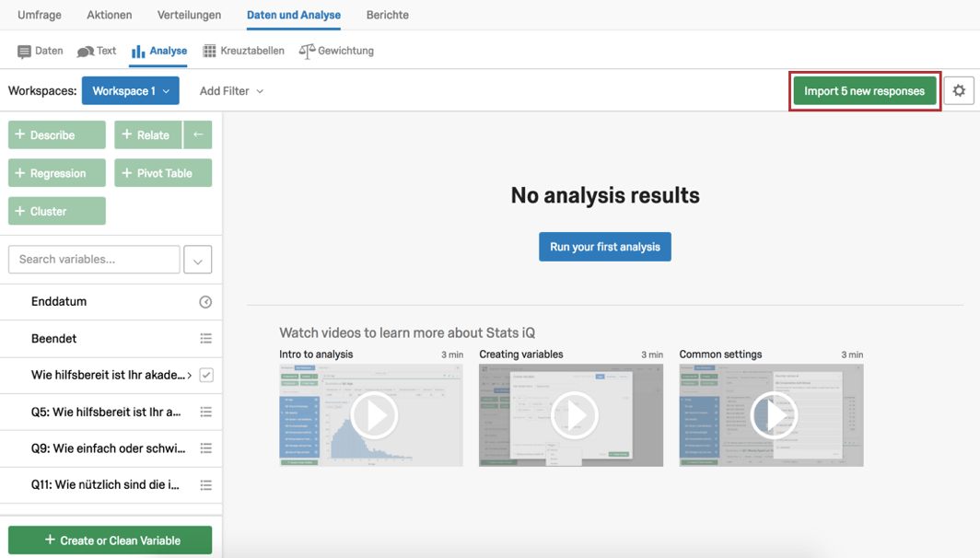Play the Creating variables video
Screen dimensions: 980x558
pos(574,415)
